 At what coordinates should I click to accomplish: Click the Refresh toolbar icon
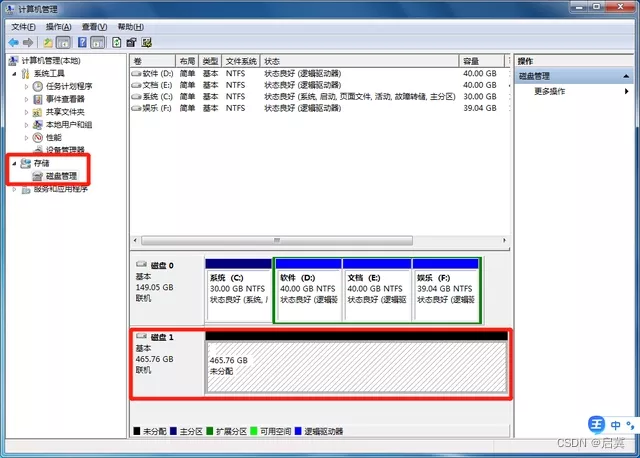116,42
